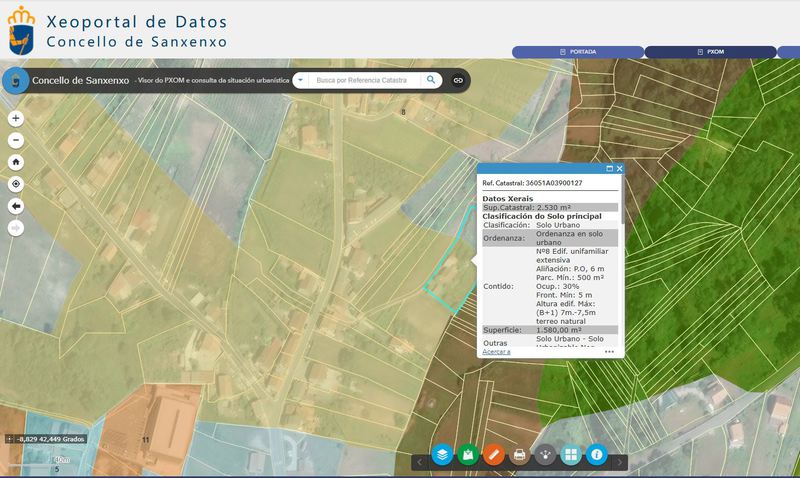Click the 'Acercar a' zoom link
Image resolution: width=800 pixels, height=478 pixels.
pos(497,352)
